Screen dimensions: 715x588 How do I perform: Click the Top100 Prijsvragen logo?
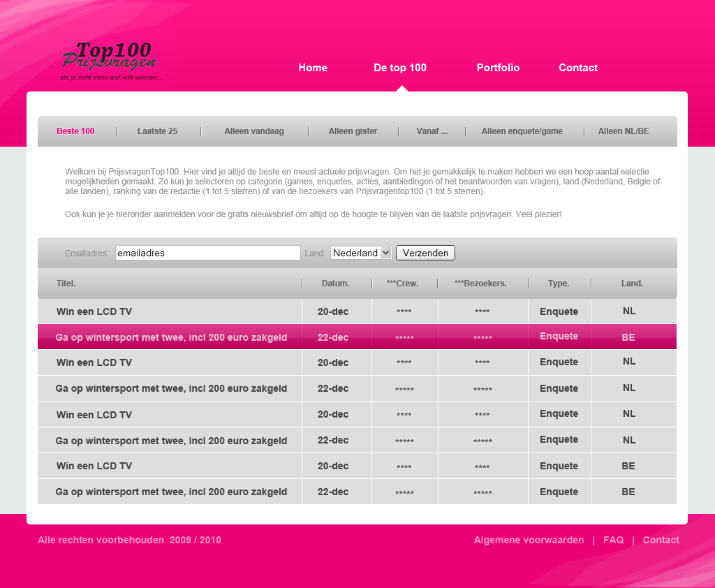(111, 61)
